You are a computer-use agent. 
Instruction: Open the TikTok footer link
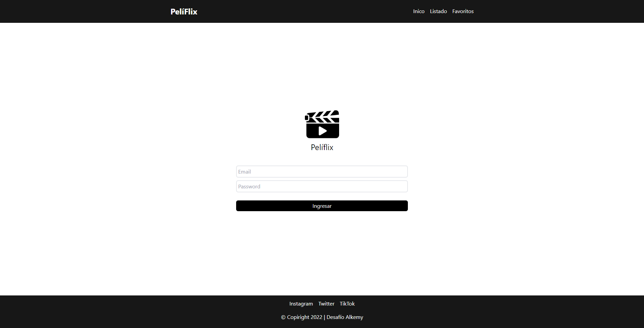347,304
